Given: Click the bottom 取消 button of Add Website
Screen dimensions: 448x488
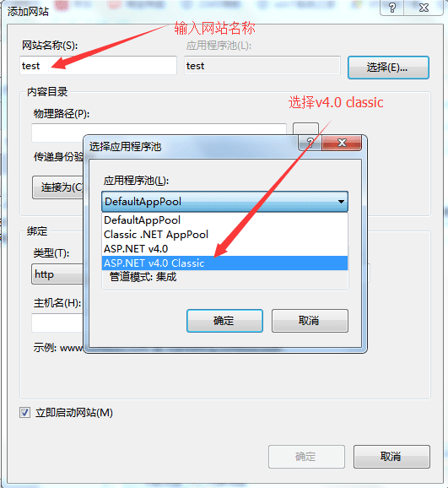Looking at the screenshot, I should pos(391,457).
